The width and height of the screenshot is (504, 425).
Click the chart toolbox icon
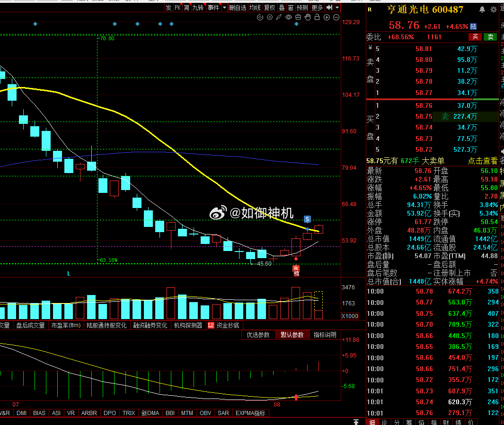[298, 17]
